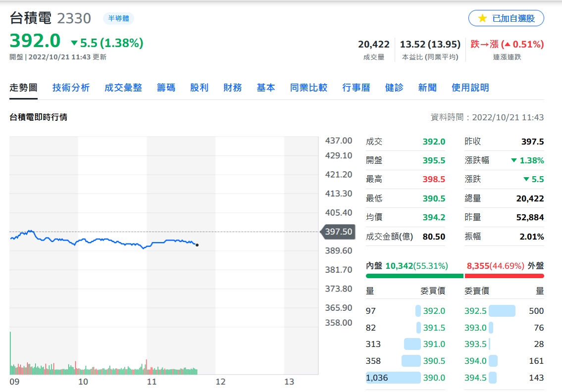The height and width of the screenshot is (392, 562).
Task: Open the 籌碼 tab
Action: pos(166,88)
